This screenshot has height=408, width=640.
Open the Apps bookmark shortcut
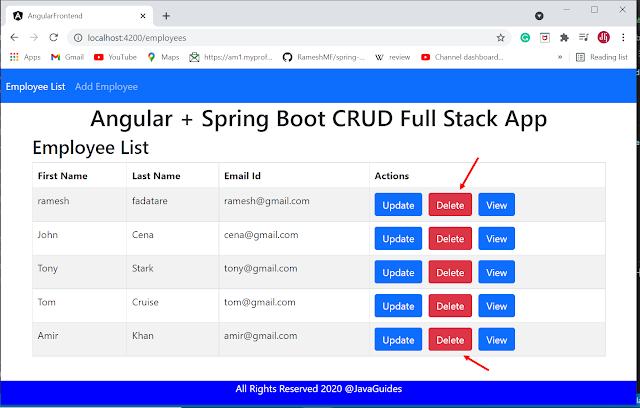tap(25, 57)
